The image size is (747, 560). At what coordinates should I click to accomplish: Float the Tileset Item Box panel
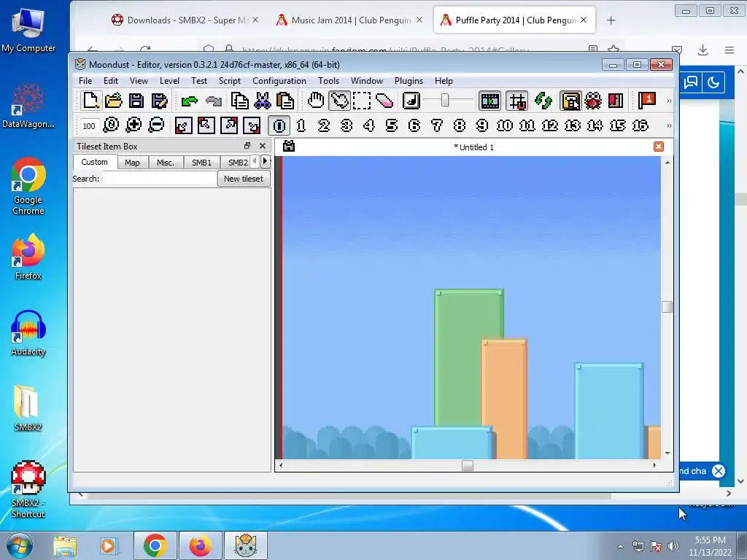point(247,146)
